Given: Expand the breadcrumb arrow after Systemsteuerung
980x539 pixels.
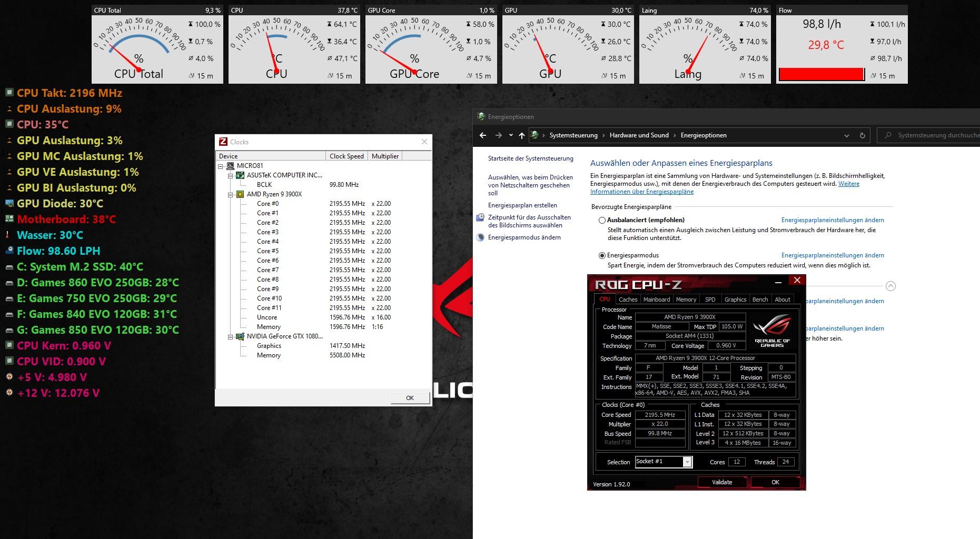Looking at the screenshot, I should point(603,135).
